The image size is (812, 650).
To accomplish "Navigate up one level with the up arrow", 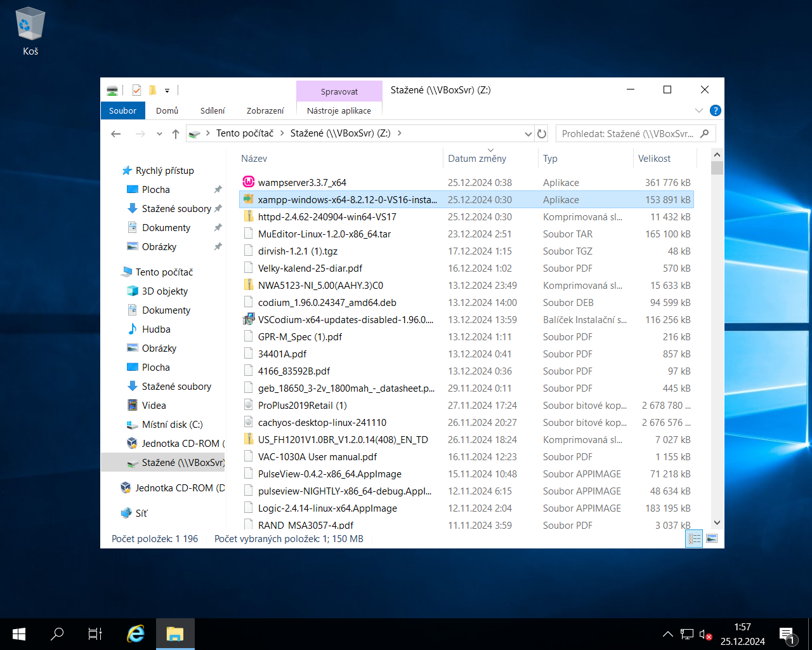I will (176, 133).
